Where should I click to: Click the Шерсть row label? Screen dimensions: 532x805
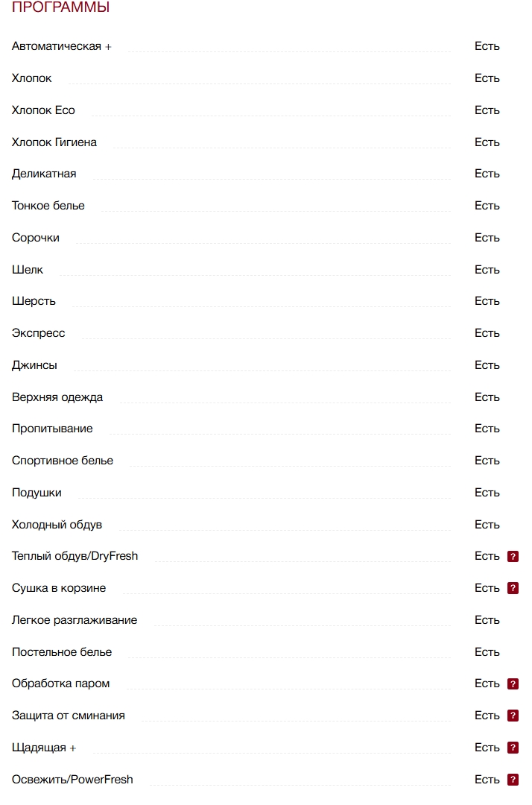(34, 301)
